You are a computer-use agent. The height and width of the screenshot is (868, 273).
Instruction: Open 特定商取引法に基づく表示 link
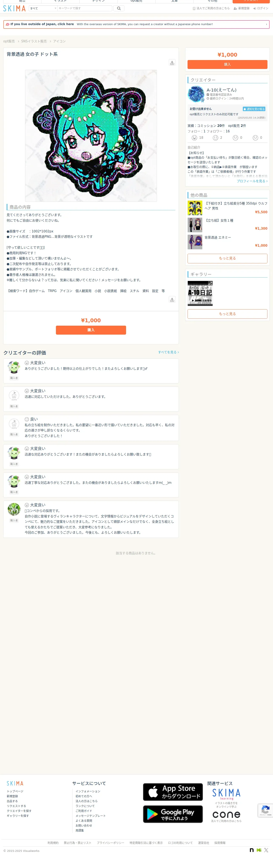146,843
